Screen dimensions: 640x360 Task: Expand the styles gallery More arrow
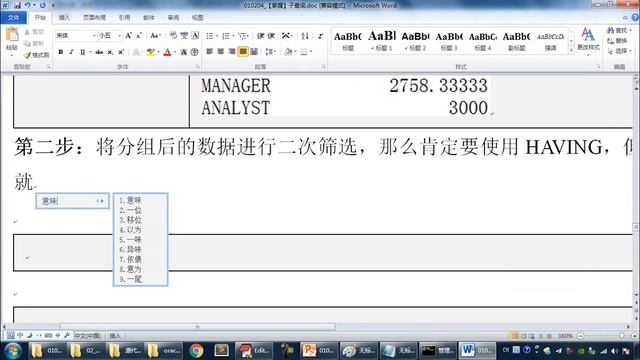coord(571,50)
